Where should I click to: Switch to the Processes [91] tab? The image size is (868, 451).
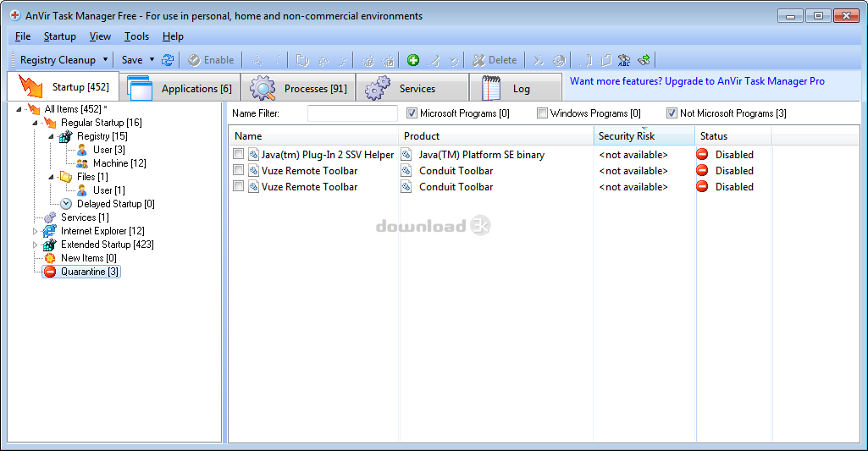tap(299, 88)
